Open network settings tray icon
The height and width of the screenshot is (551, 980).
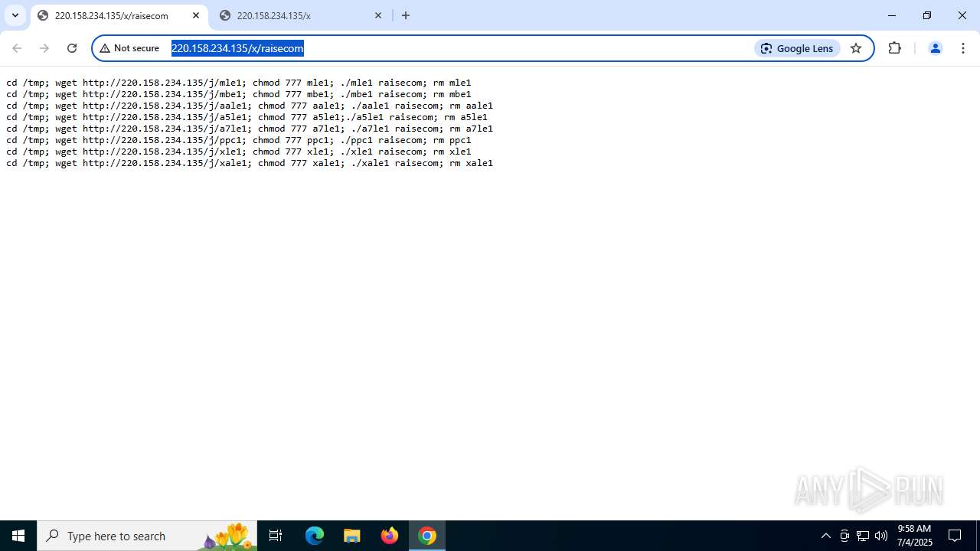click(863, 536)
